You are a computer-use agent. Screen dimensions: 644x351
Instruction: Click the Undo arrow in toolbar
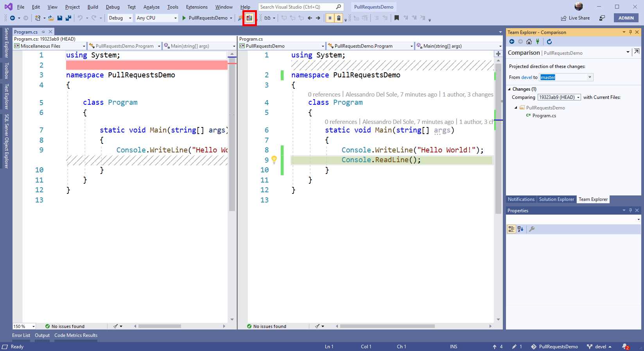(x=80, y=18)
